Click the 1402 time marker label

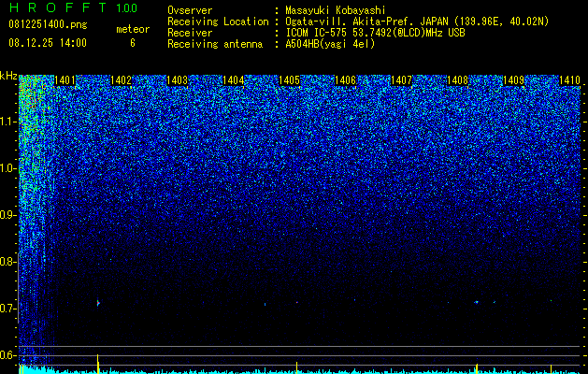(x=122, y=79)
